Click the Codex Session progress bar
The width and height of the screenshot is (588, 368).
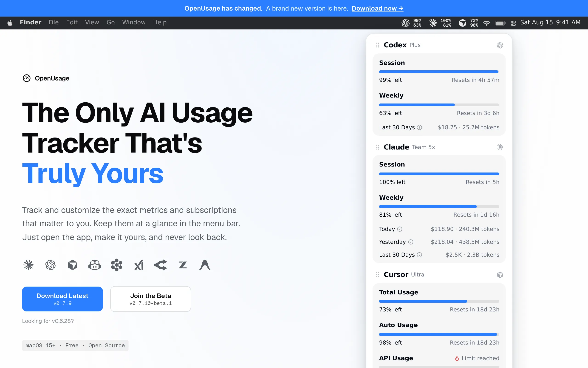pyautogui.click(x=439, y=72)
